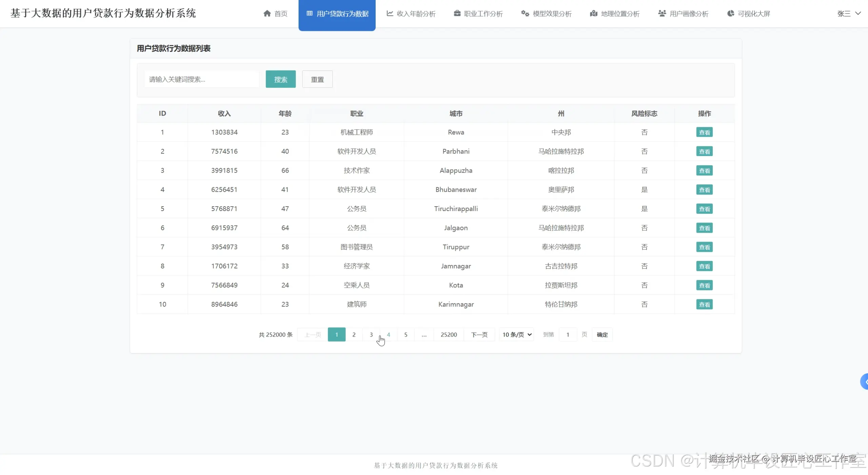Screen dimensions: 868x475
Task: Select current page 1 in pagination
Action: (x=337, y=335)
